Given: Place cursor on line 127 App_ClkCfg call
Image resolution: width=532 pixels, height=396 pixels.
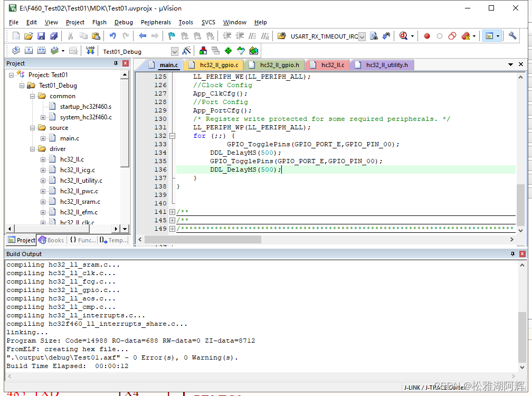Looking at the screenshot, I should (x=220, y=93).
